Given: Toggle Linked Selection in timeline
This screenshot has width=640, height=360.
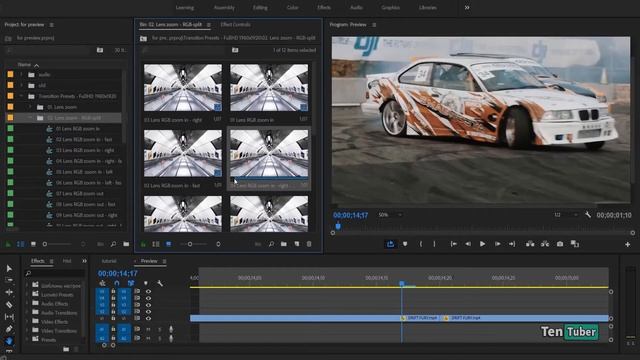Looking at the screenshot, I should click(131, 283).
